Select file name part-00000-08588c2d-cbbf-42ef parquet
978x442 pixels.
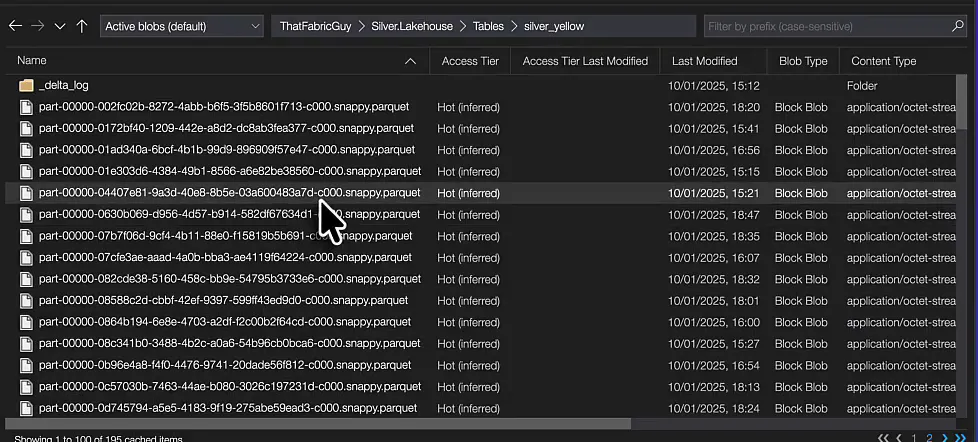pos(223,300)
